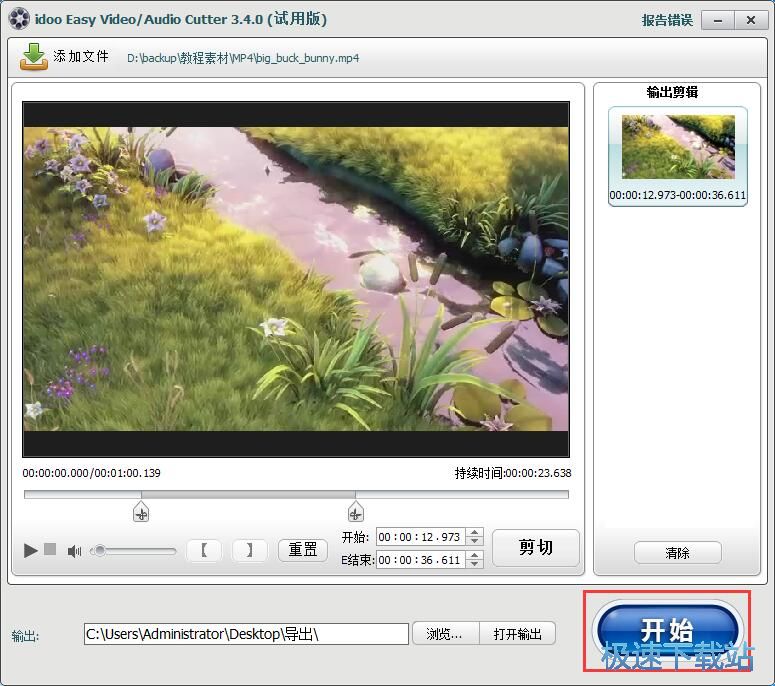Stop the video playback

[x=50, y=549]
